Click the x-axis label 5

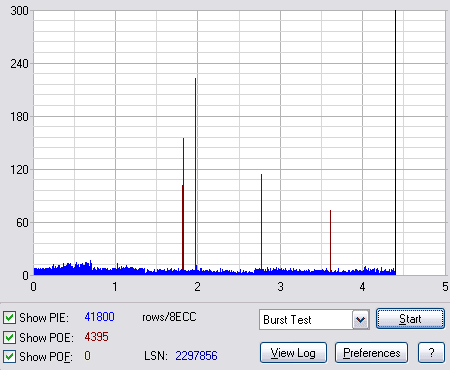pyautogui.click(x=445, y=287)
